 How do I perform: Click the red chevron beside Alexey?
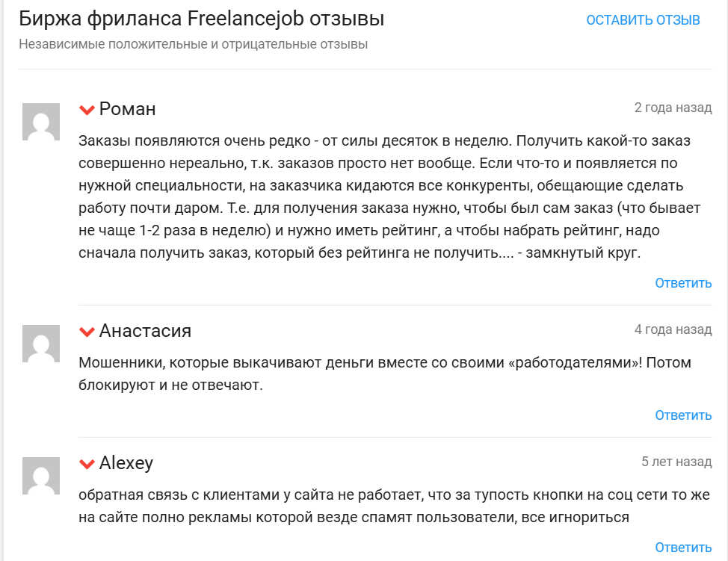click(x=87, y=464)
